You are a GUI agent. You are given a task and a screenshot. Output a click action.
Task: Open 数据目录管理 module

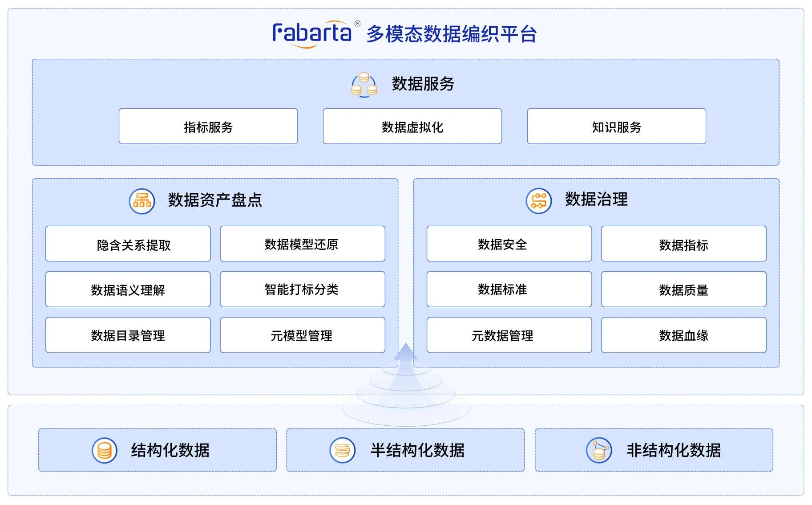(x=128, y=335)
